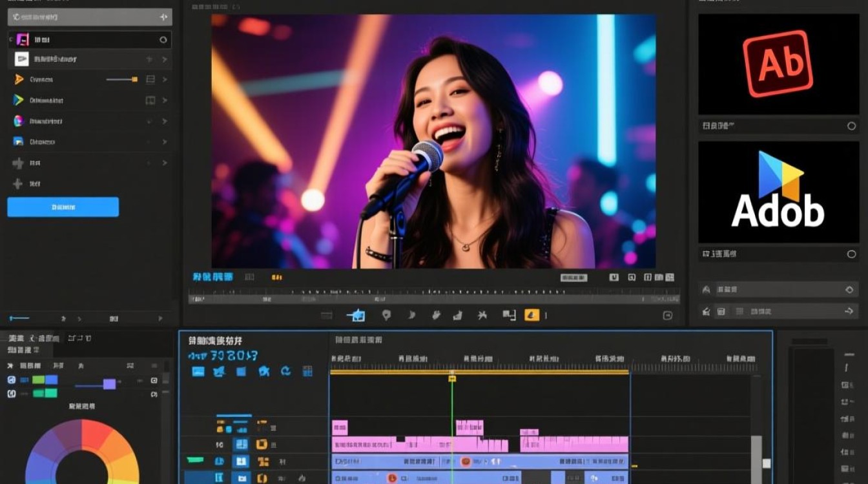Click the orange highlighted button under the preview
Image resolution: width=868 pixels, height=484 pixels.
tap(531, 315)
